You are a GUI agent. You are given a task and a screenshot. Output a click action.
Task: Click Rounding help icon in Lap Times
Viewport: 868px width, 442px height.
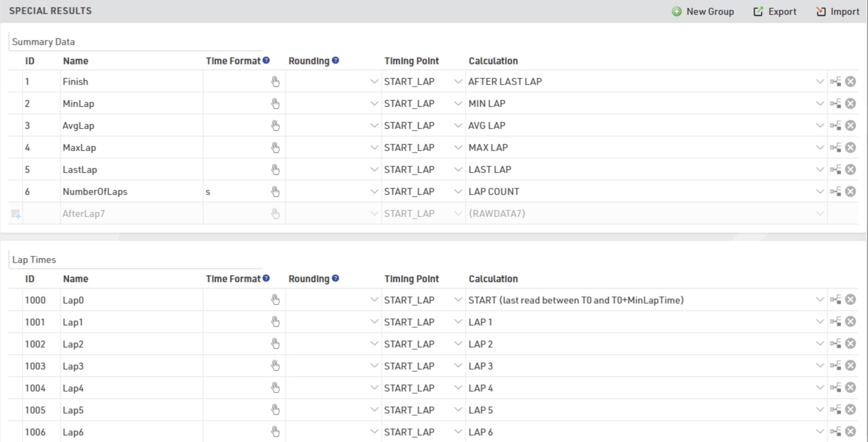point(335,278)
